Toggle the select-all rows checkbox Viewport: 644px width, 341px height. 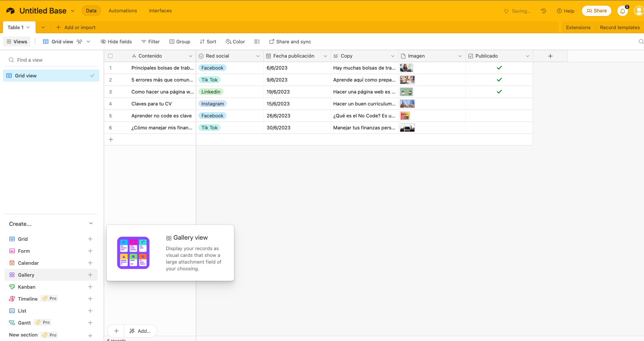pos(110,56)
